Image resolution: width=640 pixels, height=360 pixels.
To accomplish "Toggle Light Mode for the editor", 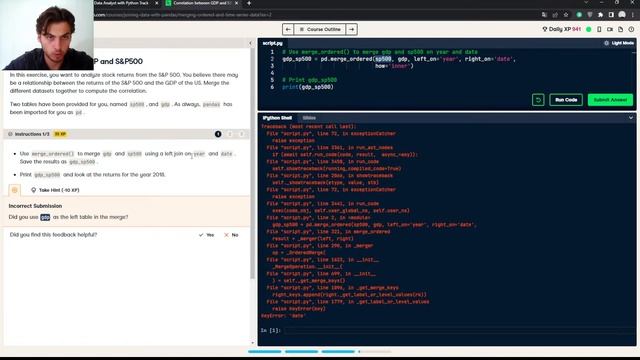I will (x=619, y=43).
